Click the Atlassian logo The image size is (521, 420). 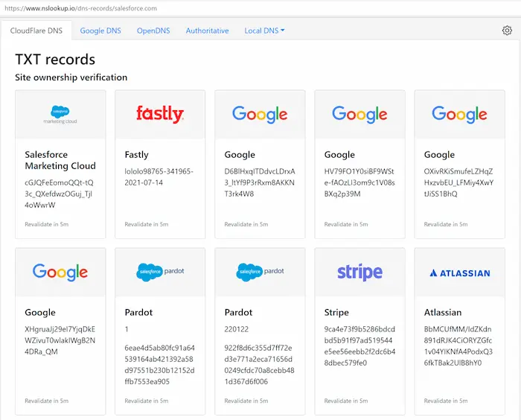pos(460,273)
